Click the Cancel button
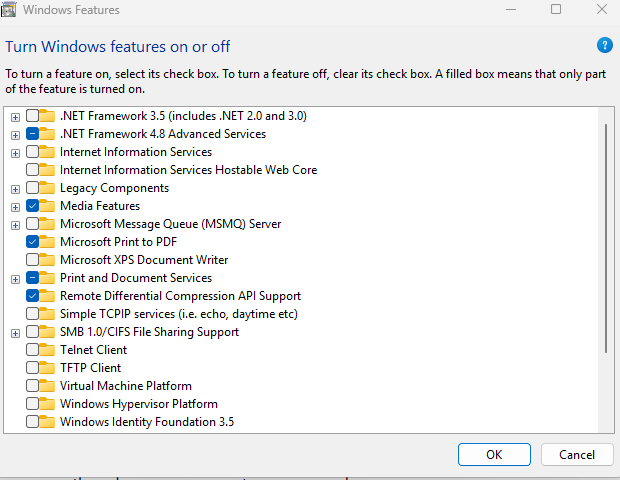 tap(577, 454)
